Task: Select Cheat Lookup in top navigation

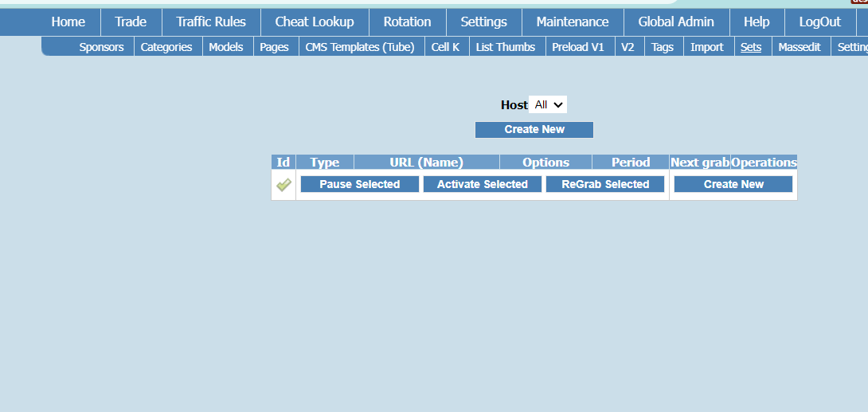Action: pyautogui.click(x=315, y=22)
